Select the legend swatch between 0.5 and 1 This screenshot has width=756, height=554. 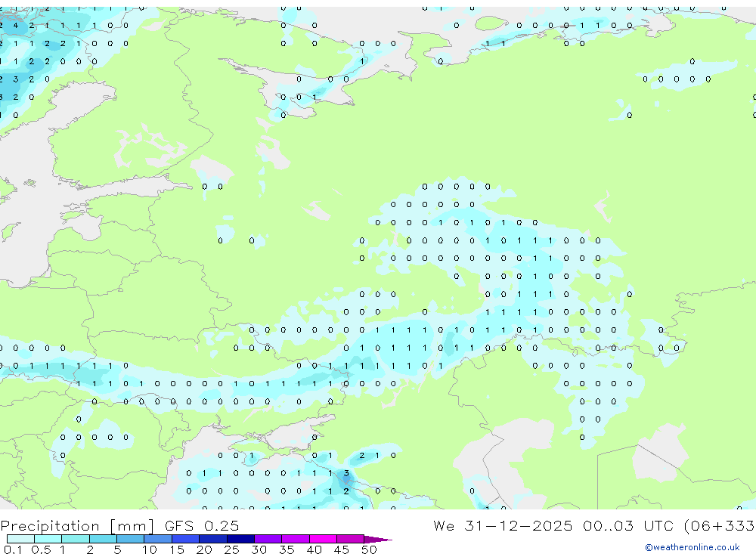tap(48, 539)
